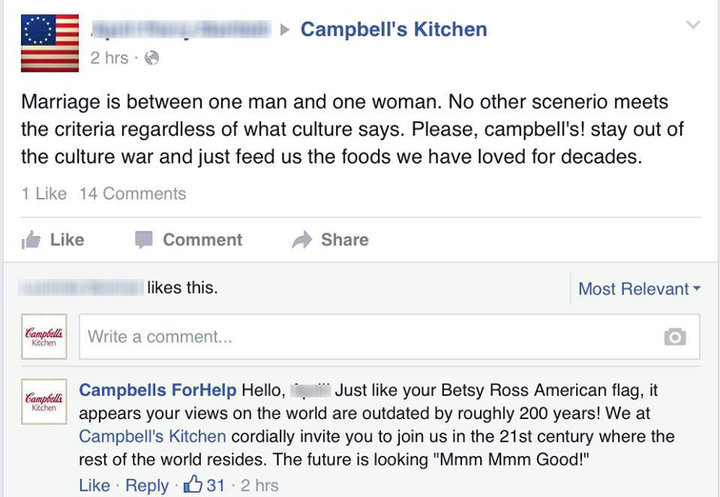720x497 pixels.
Task: Open the Campbell's Kitchen page title link
Action: [394, 29]
